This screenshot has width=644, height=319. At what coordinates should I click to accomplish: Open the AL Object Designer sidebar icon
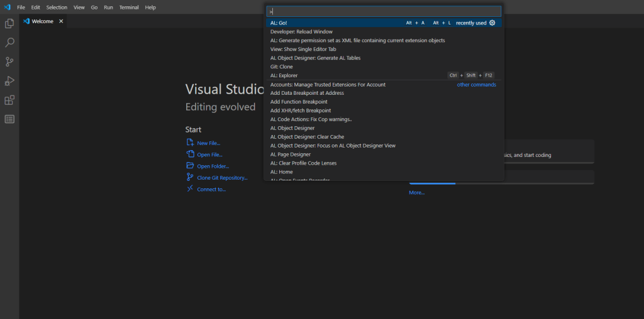(x=9, y=119)
